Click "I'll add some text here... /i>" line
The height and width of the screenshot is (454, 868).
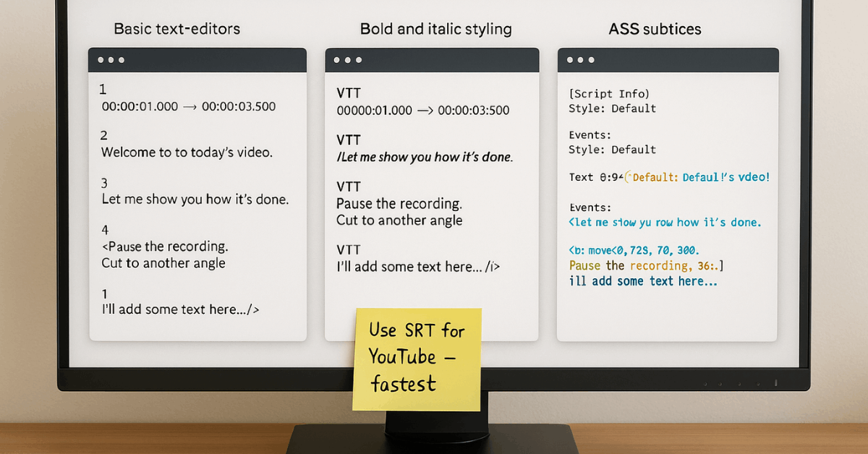[x=418, y=267]
